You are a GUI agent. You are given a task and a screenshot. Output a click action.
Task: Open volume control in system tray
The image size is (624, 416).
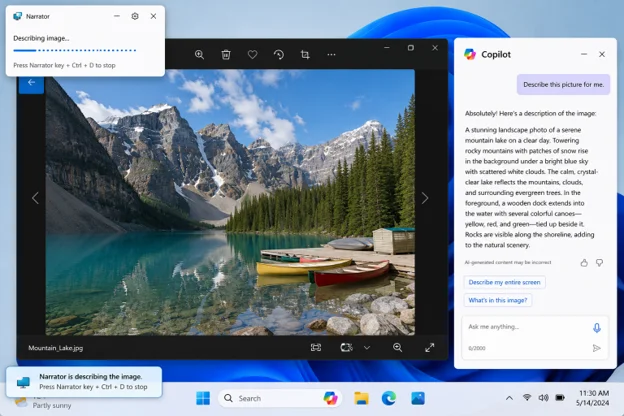(x=543, y=398)
